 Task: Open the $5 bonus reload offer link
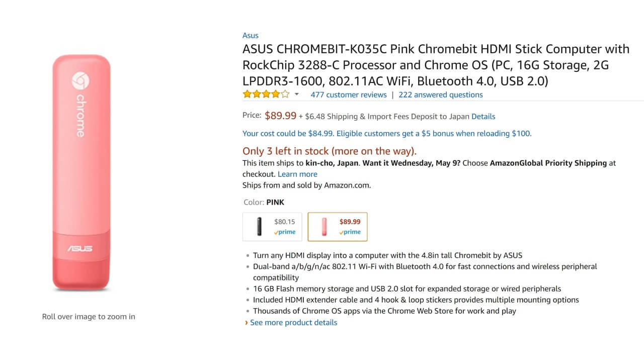(x=387, y=133)
